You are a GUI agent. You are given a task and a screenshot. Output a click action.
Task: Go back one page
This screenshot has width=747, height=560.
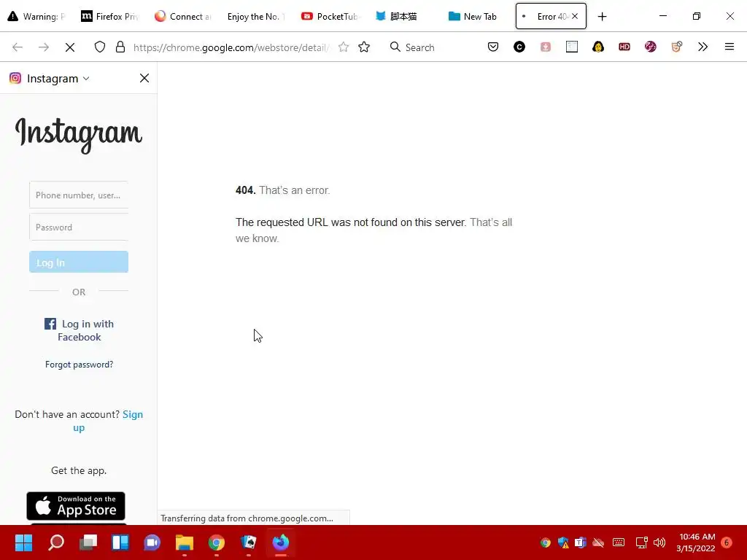(x=18, y=47)
